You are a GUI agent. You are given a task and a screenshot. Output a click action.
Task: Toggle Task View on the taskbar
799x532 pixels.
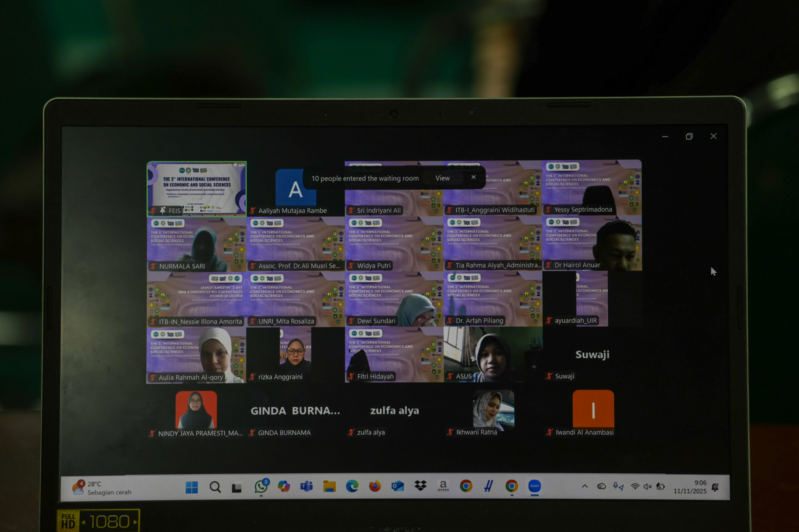[x=237, y=487]
